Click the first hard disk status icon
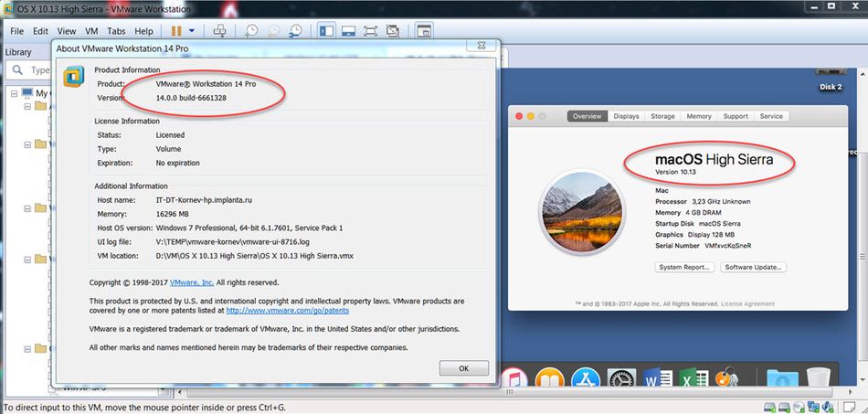Image resolution: width=868 pixels, height=414 pixels. (770, 408)
